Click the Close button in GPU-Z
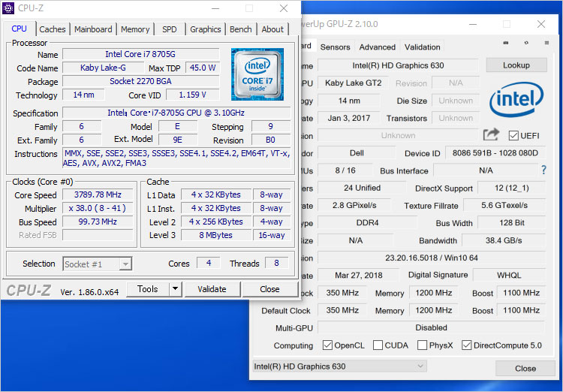This screenshot has width=563, height=392. click(x=525, y=368)
